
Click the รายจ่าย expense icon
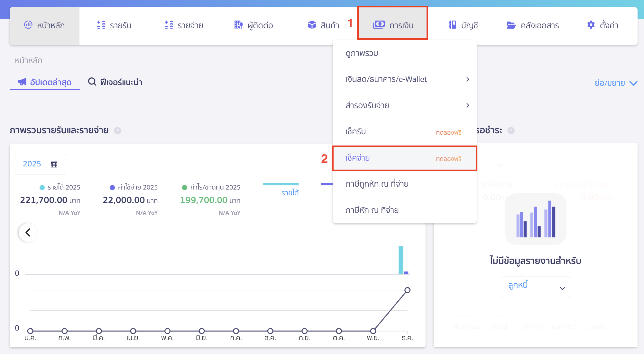pos(169,25)
